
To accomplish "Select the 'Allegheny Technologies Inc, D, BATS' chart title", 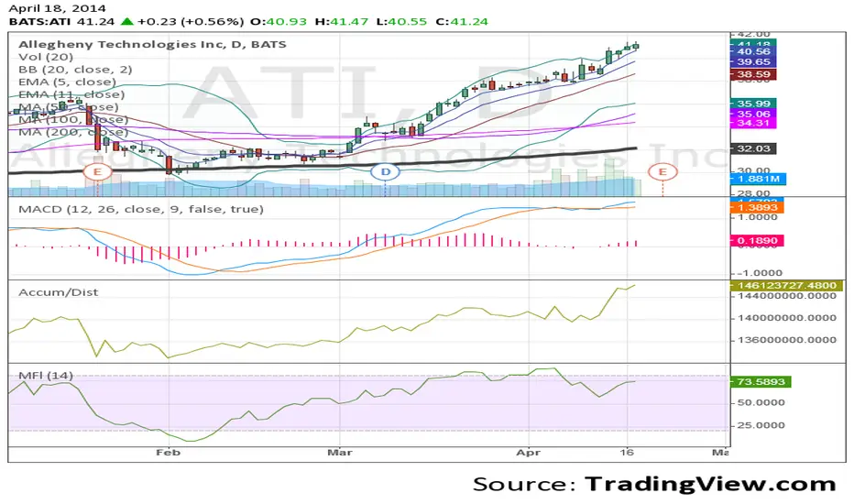I will click(x=152, y=45).
